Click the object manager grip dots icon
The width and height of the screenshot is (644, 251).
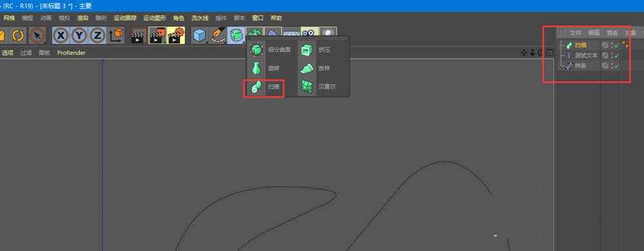(x=562, y=32)
